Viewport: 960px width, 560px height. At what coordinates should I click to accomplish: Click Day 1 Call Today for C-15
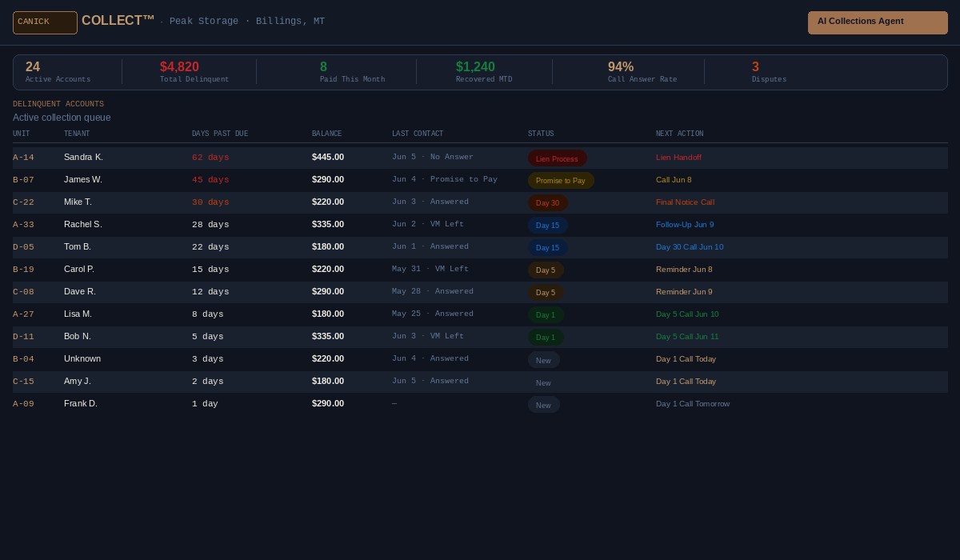686,381
